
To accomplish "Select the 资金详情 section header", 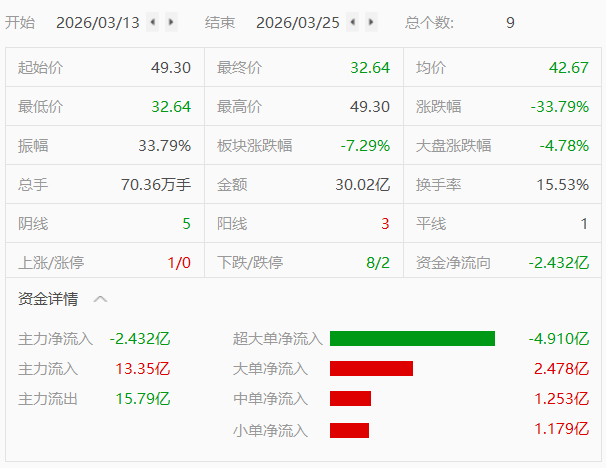I will click(48, 299).
